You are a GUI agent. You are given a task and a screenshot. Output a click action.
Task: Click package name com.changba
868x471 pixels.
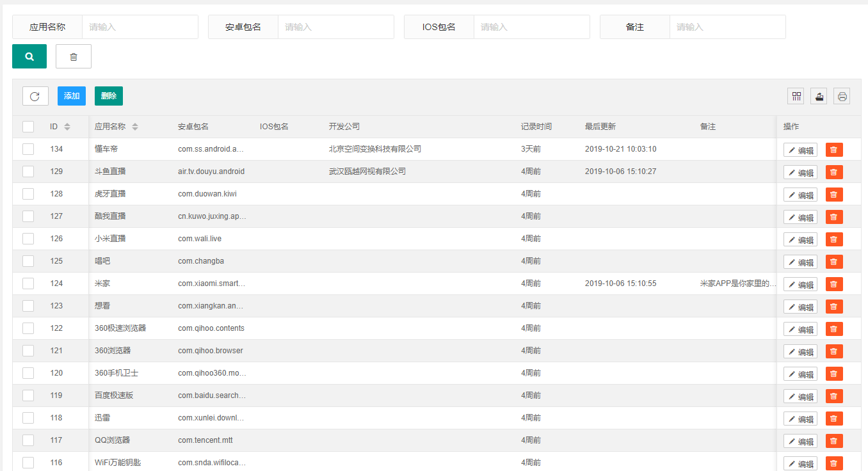point(201,261)
